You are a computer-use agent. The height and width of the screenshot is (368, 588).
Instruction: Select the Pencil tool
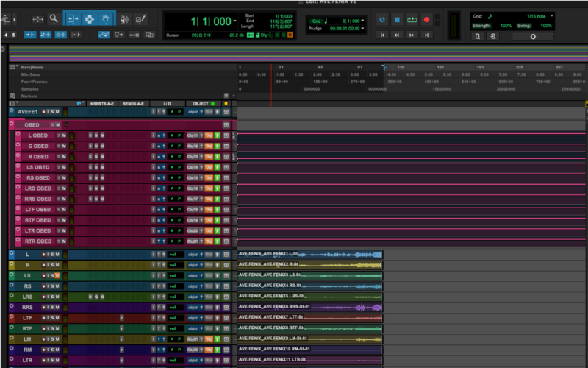[x=140, y=18]
